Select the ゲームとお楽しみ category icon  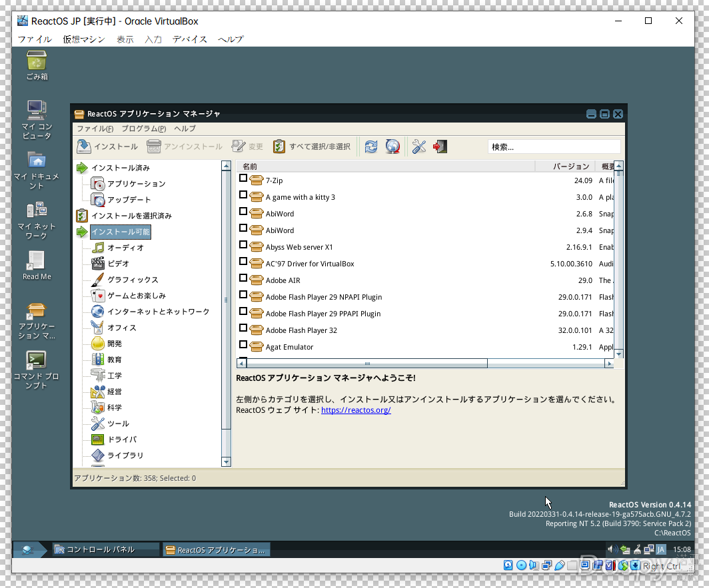98,296
